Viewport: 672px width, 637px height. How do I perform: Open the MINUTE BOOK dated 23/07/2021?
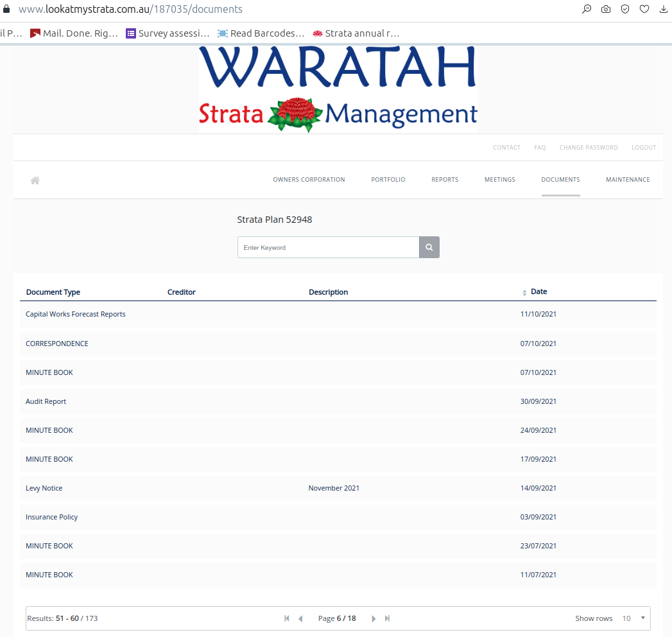click(x=338, y=546)
